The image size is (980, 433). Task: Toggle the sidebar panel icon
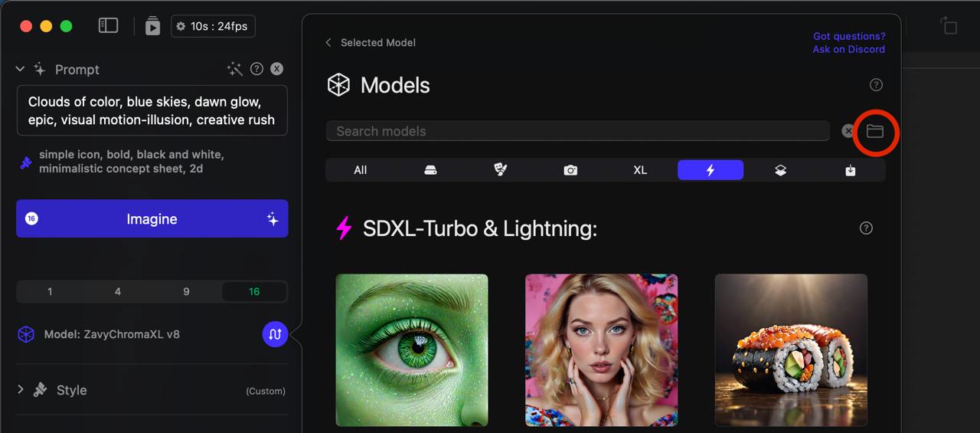click(109, 26)
